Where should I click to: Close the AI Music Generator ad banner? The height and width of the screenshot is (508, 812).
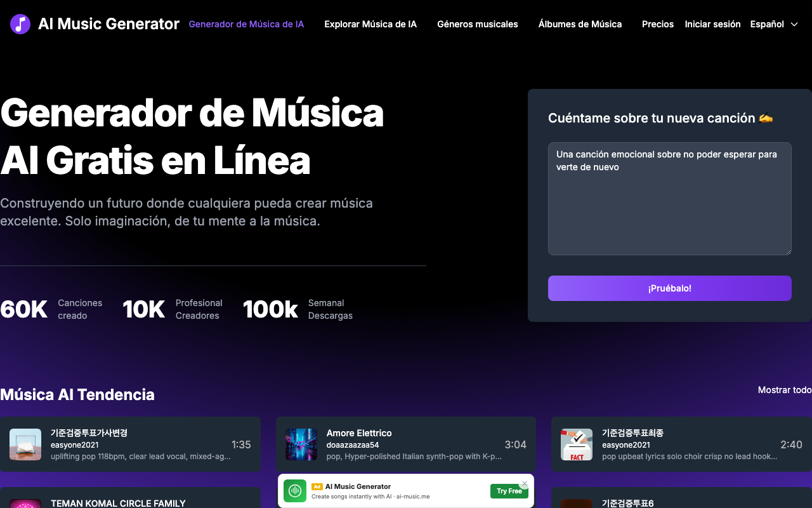pos(524,484)
